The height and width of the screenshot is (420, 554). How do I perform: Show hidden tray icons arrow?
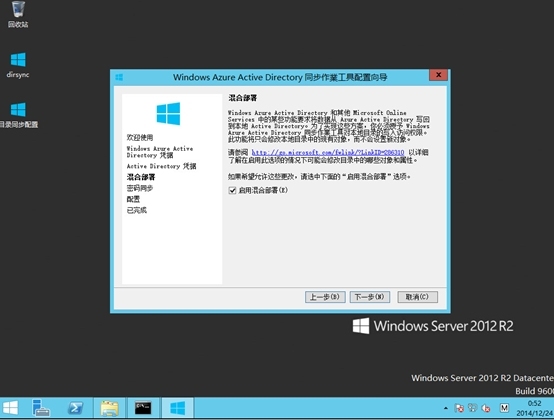click(x=446, y=408)
